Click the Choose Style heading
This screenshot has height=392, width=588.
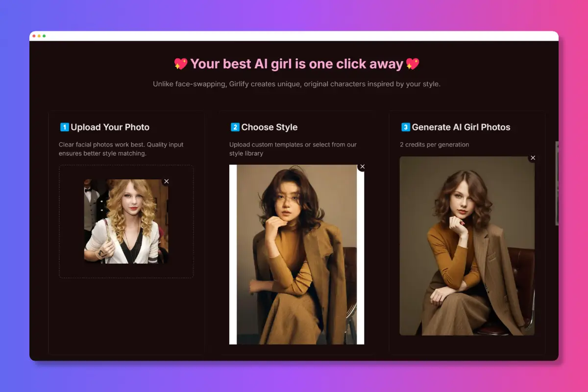click(x=269, y=127)
